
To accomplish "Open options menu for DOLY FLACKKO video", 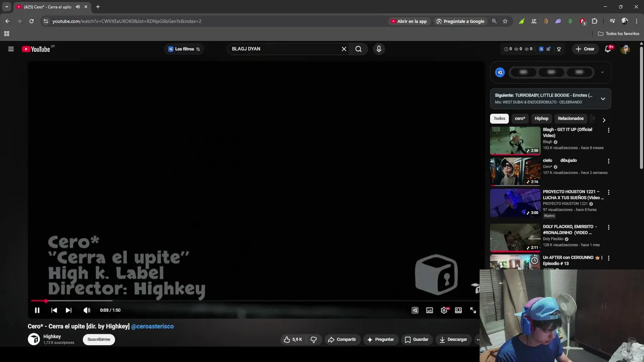I will pyautogui.click(x=608, y=227).
